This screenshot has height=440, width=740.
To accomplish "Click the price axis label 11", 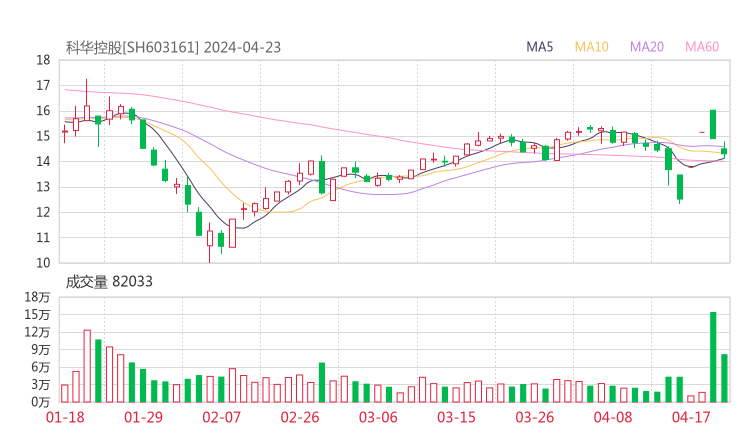I will click(x=43, y=237).
